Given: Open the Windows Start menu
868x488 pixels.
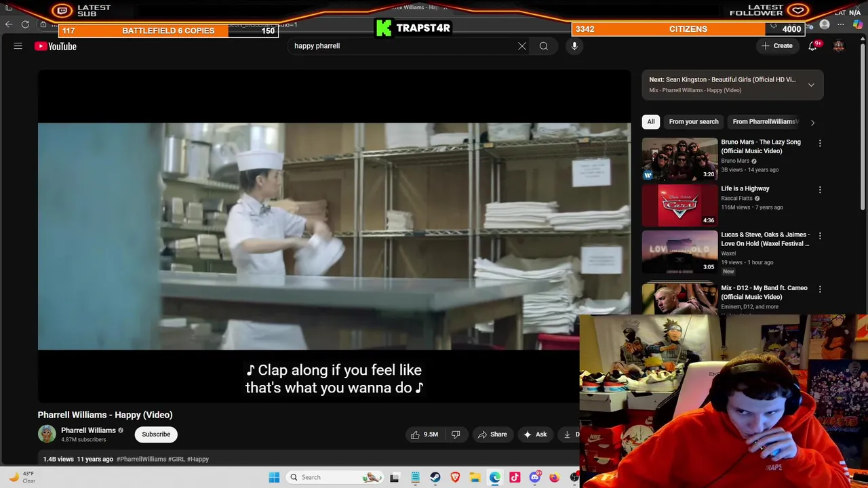Looking at the screenshot, I should 274,477.
